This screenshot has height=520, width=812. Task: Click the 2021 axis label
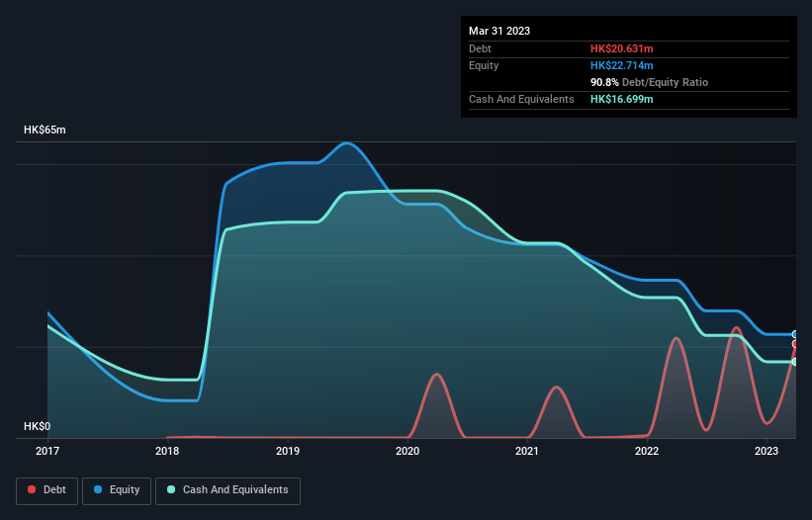pos(527,451)
